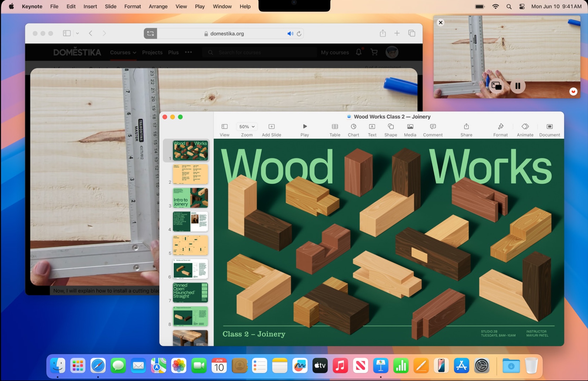The width and height of the screenshot is (588, 381).
Task: Expand the Courses dropdown on Domestika
Action: pyautogui.click(x=123, y=52)
